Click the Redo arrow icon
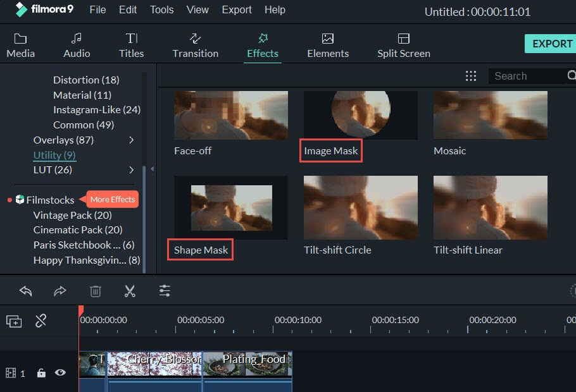 [60, 291]
